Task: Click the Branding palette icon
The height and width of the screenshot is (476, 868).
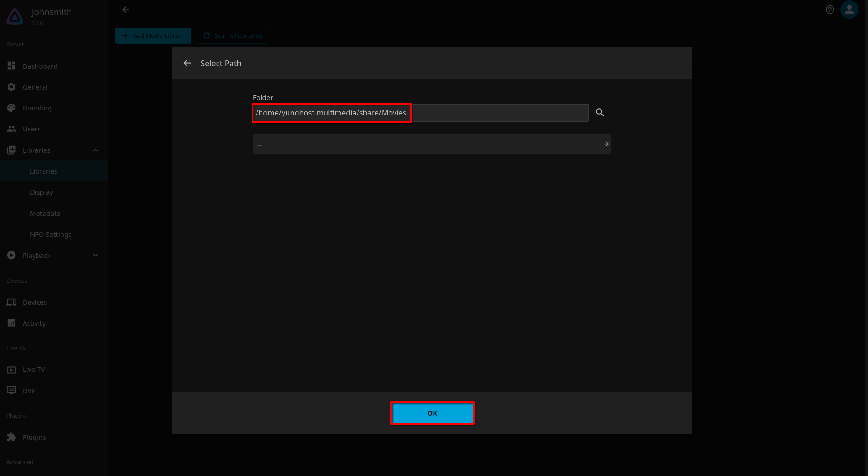Action: [x=11, y=108]
